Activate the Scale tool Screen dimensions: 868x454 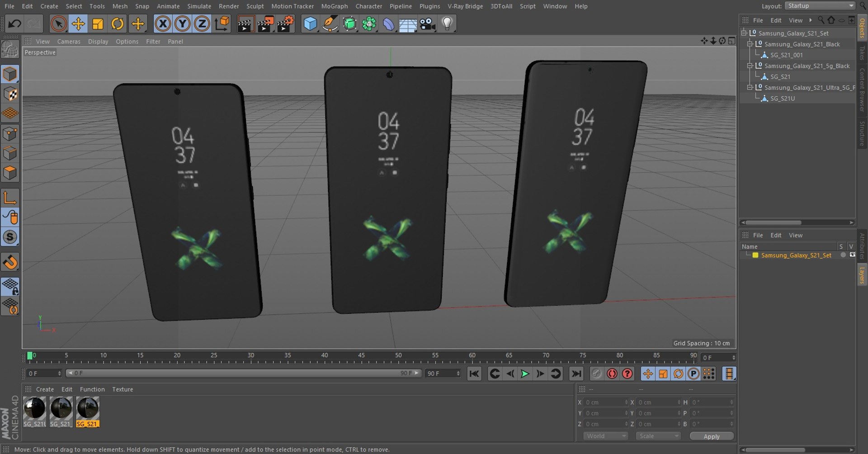pyautogui.click(x=98, y=24)
